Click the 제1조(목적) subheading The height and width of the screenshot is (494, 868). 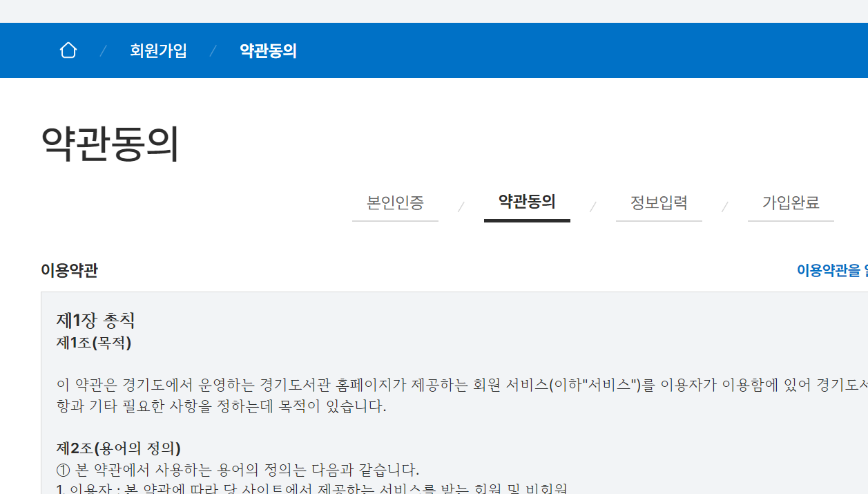click(94, 342)
